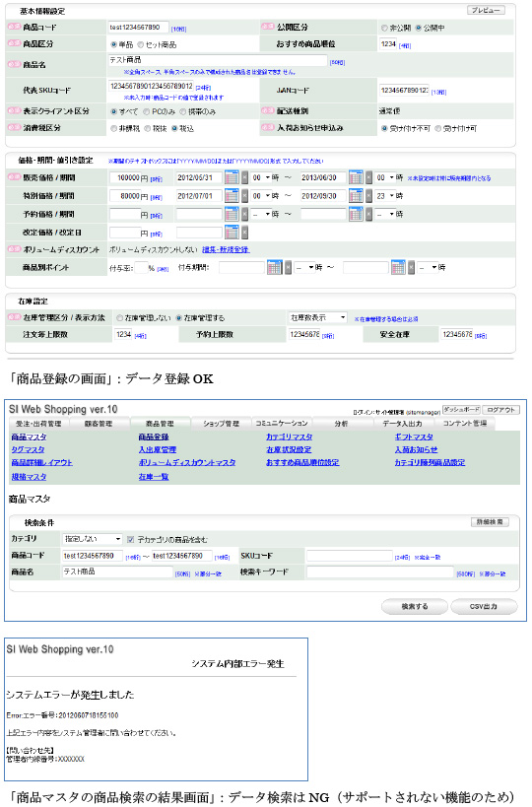The height and width of the screenshot is (807, 532).
Task: Clear the 改定日 date field
Action: (245, 233)
